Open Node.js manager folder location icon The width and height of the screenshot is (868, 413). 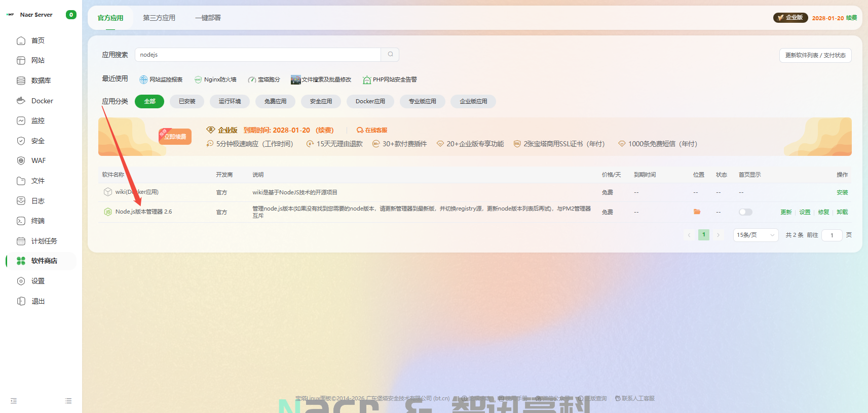[x=697, y=212]
